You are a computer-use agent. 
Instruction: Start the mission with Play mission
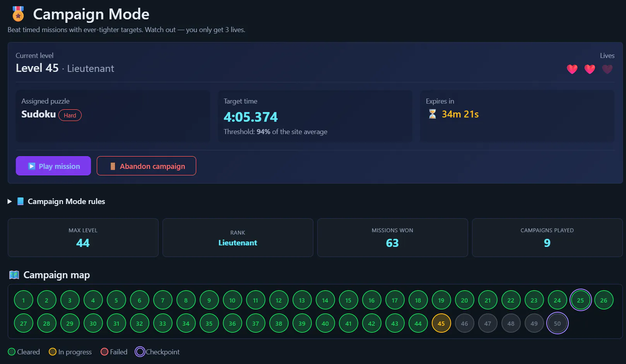click(x=53, y=166)
